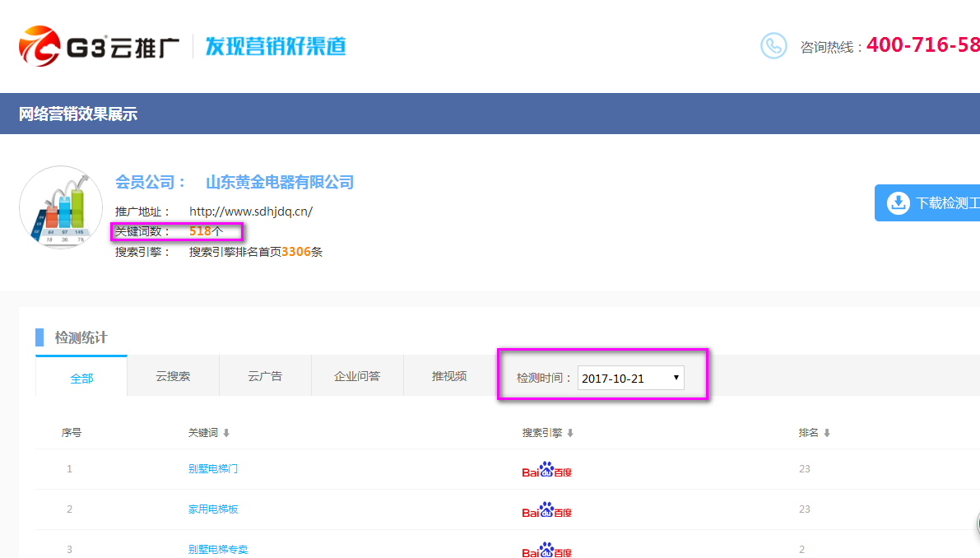
Task: Click the phone hotline icon
Action: (773, 46)
